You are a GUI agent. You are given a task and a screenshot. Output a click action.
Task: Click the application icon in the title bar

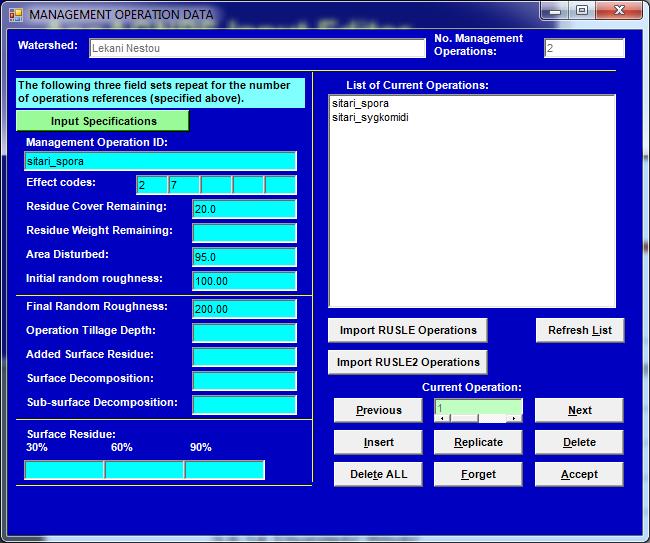(16, 15)
